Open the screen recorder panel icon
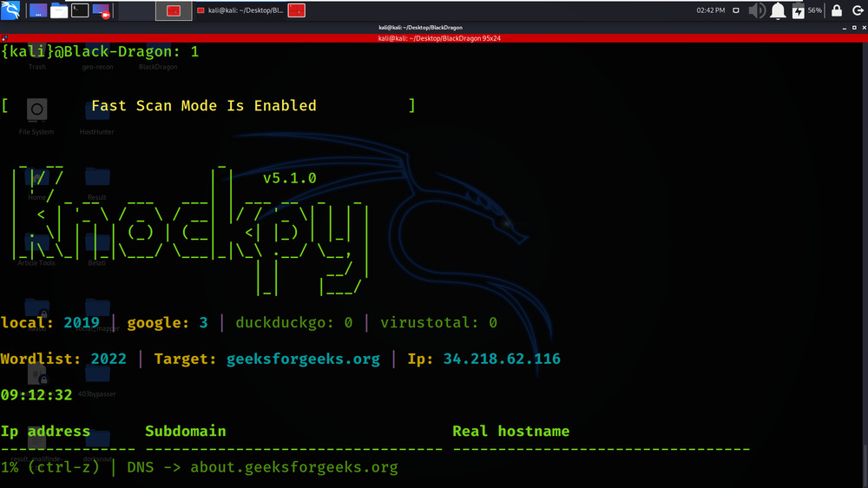 pos(102,10)
